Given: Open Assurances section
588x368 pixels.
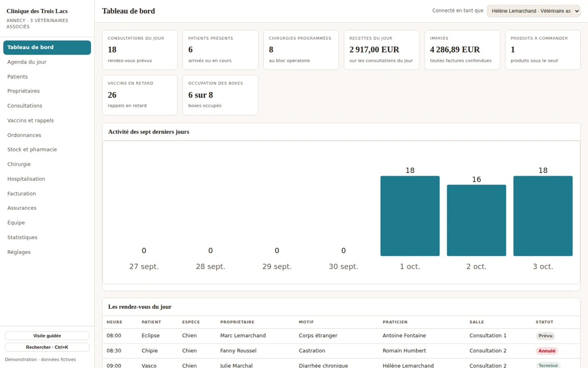Looking at the screenshot, I should point(47,208).
